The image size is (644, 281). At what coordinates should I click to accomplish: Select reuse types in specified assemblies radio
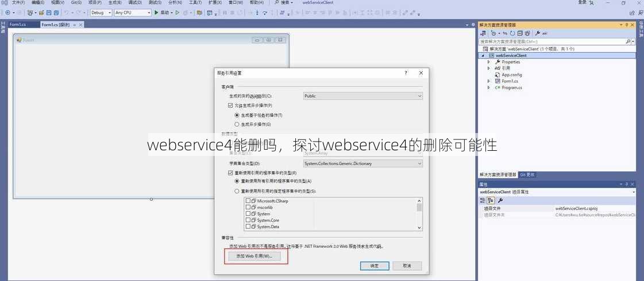pyautogui.click(x=237, y=191)
